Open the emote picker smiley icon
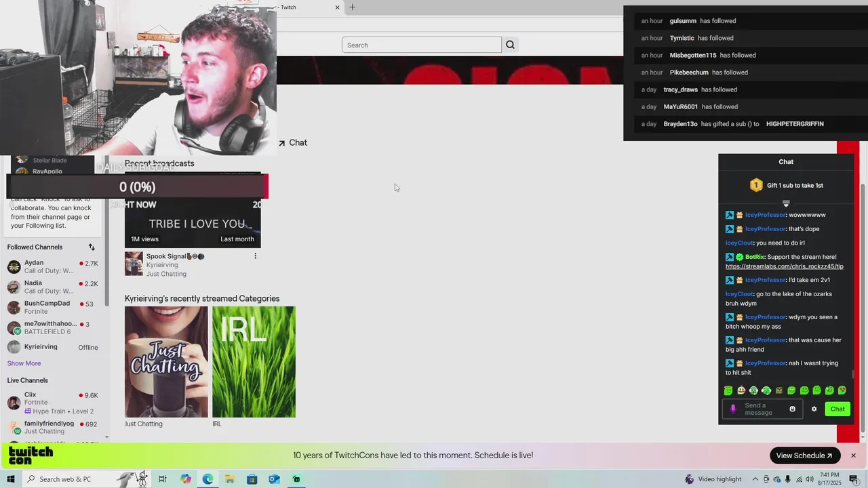This screenshot has width=868, height=488. 792,409
